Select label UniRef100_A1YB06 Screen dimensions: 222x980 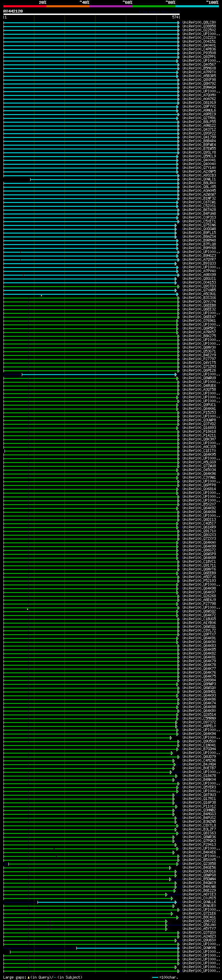point(199,623)
